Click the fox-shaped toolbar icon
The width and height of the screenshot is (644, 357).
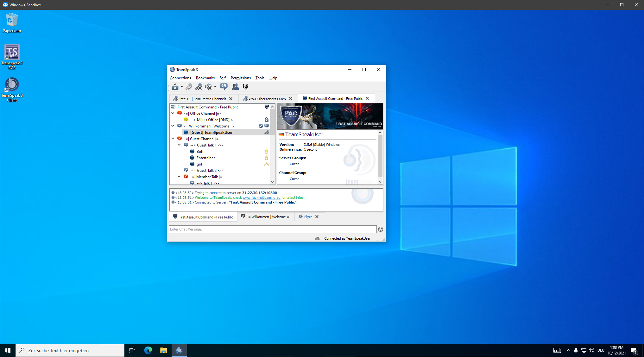[245, 87]
